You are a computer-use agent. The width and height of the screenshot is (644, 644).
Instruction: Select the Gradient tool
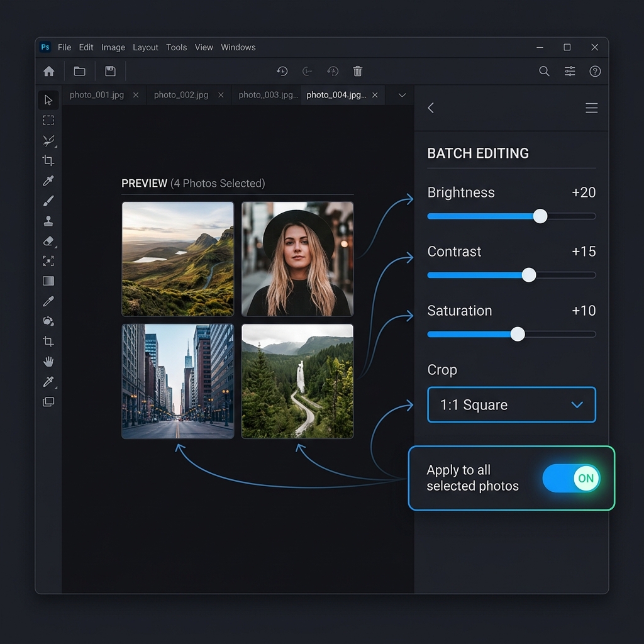[x=48, y=281]
